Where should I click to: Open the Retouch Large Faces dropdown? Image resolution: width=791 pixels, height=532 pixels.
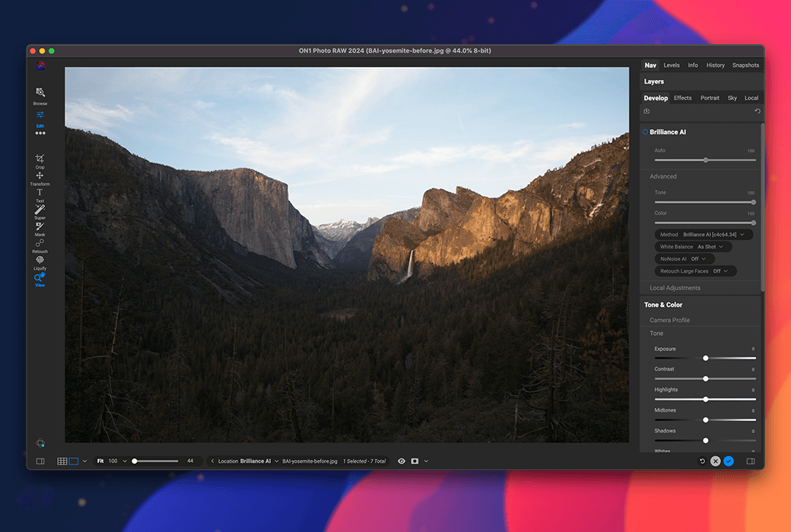[x=696, y=271]
